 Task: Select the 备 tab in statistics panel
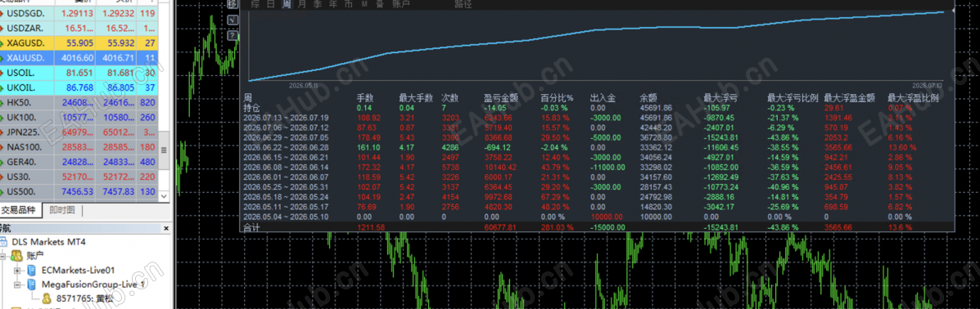380,4
